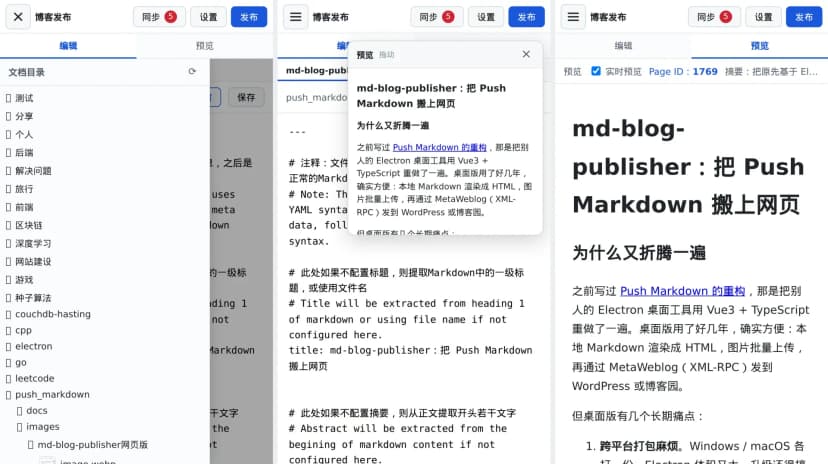
Task: Open docs subfolder
Action: coord(36,411)
